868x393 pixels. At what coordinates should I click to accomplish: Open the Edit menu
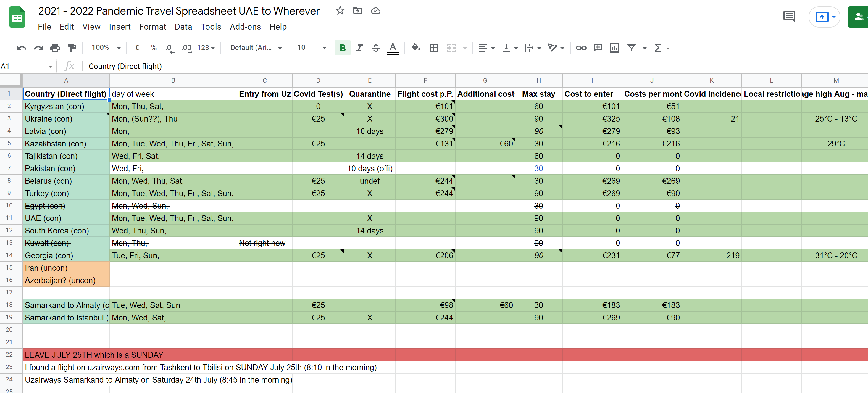(x=67, y=27)
